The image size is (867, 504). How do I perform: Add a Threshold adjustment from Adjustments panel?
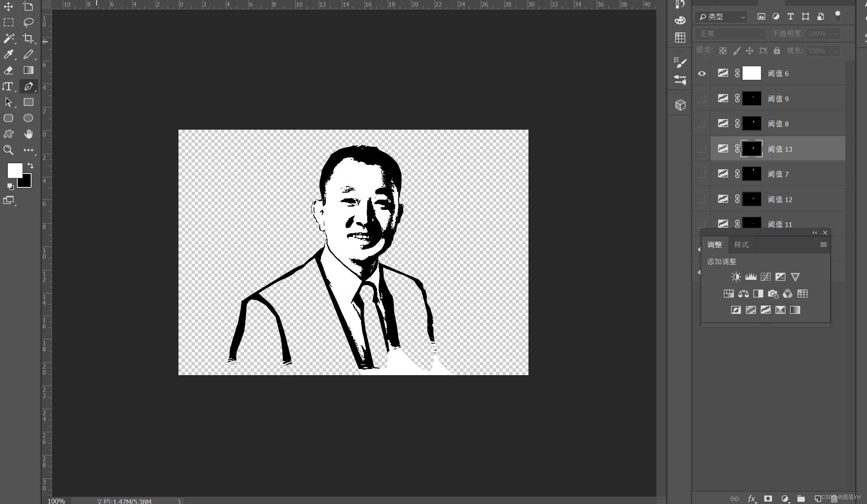tap(765, 310)
